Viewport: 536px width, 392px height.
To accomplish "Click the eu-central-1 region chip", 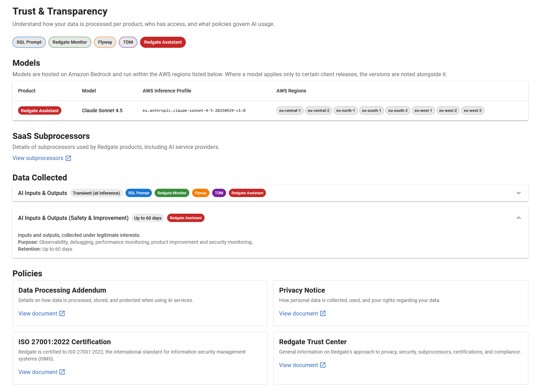I will (x=290, y=111).
